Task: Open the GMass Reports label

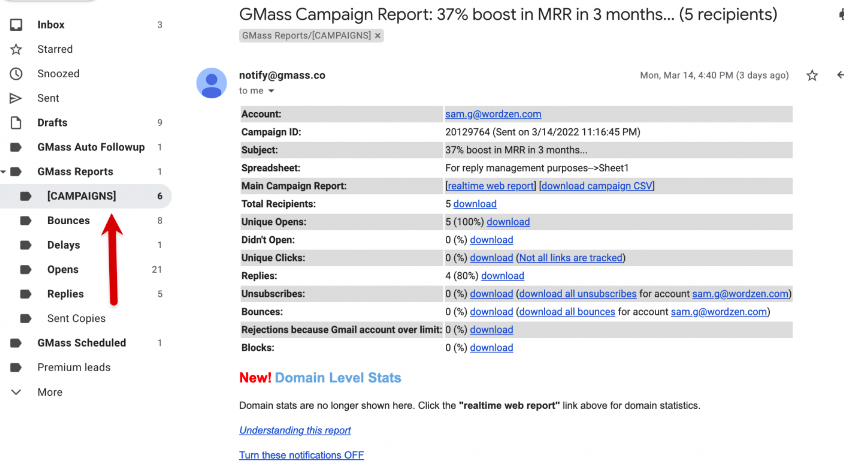Action: [75, 172]
